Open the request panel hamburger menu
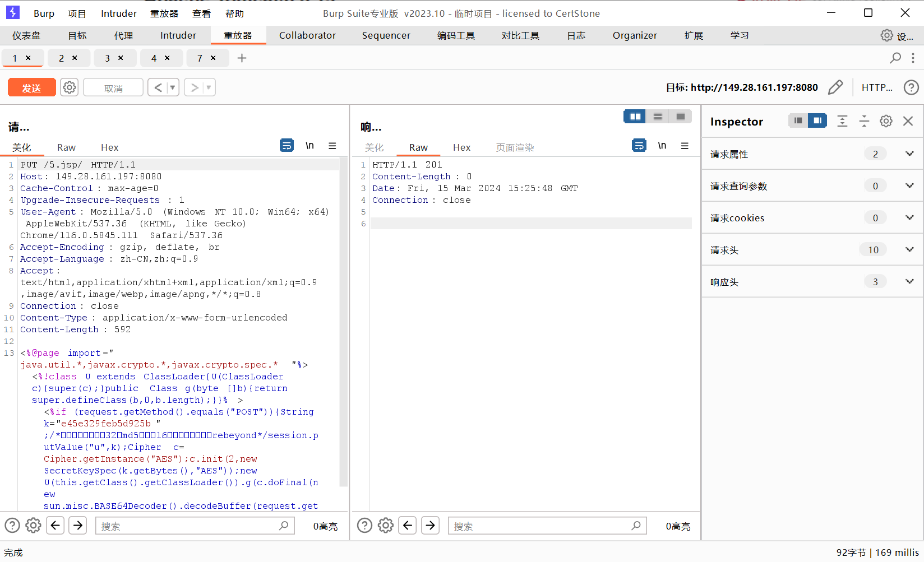 point(332,146)
